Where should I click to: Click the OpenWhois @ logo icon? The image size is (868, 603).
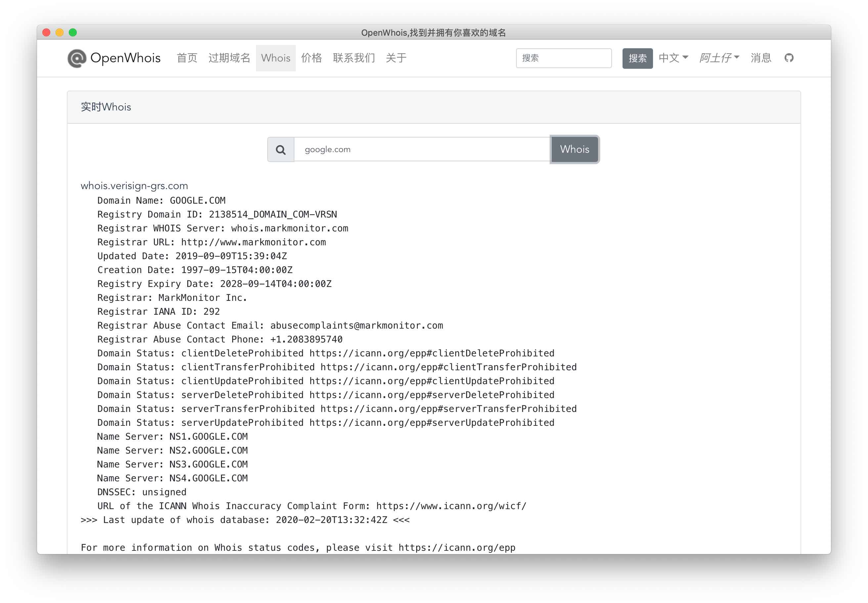(x=77, y=58)
